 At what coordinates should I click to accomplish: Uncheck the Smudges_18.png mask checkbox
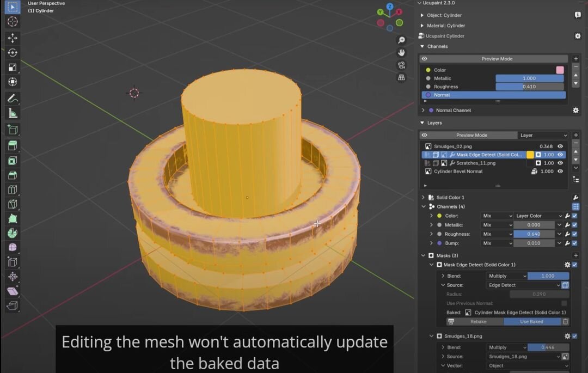coord(575,337)
